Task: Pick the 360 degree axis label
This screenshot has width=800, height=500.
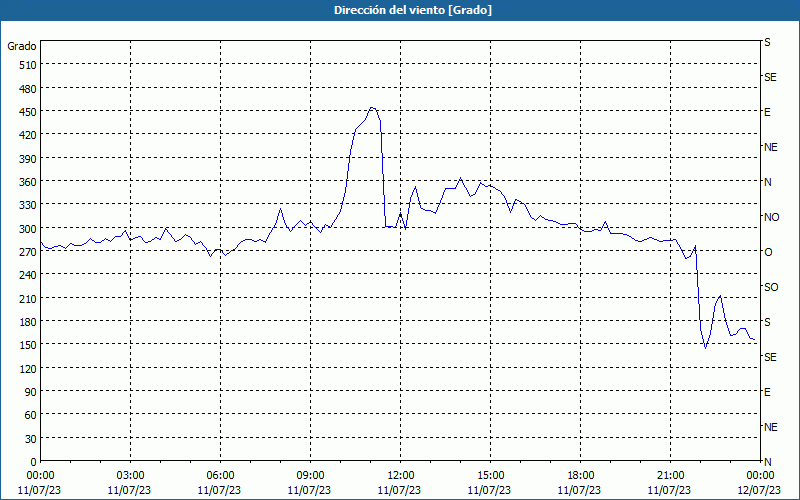Action: [x=28, y=182]
